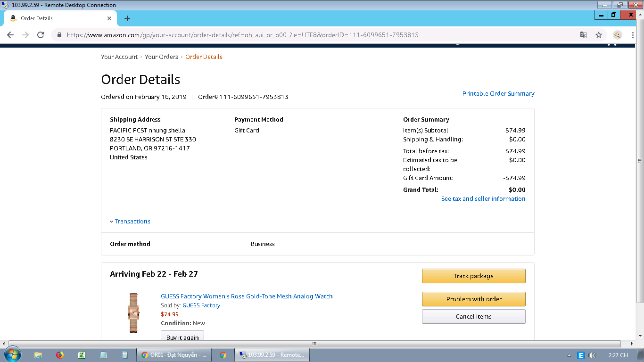Bookmark this page with the star icon
Image resolution: width=644 pixels, height=362 pixels.
coord(599,35)
